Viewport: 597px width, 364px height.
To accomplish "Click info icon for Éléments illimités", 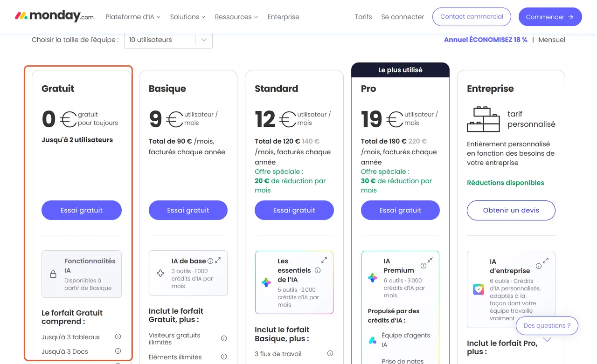I will 224,357.
